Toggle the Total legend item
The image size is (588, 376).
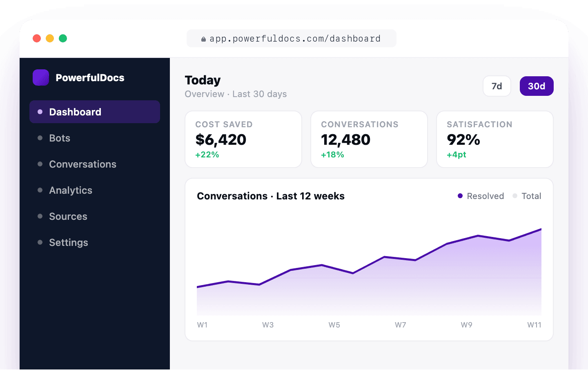pyautogui.click(x=527, y=196)
